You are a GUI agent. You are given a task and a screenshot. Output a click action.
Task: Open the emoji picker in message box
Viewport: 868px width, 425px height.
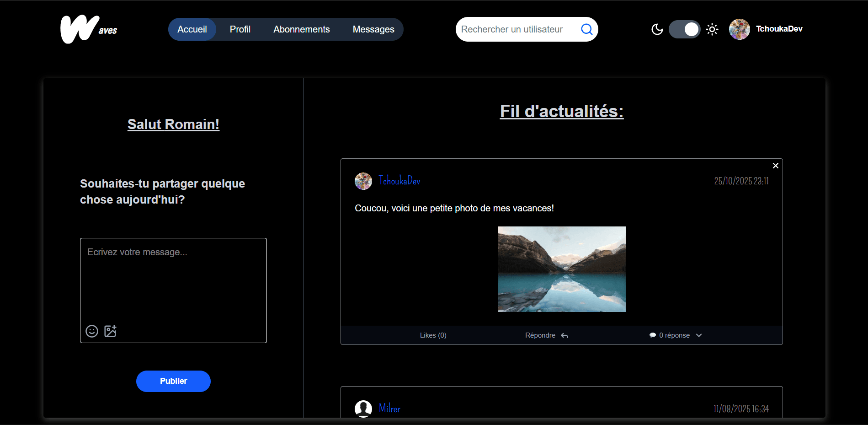pos(92,331)
